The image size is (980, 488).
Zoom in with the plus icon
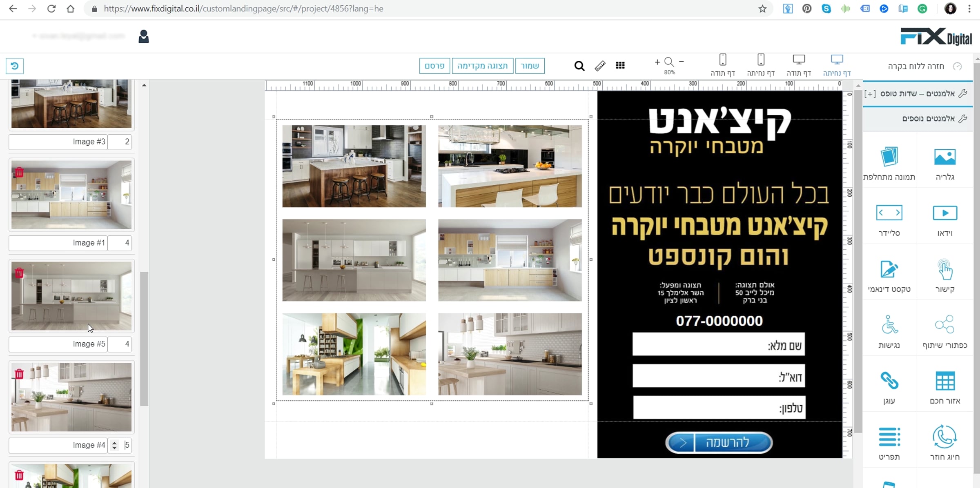pos(657,62)
